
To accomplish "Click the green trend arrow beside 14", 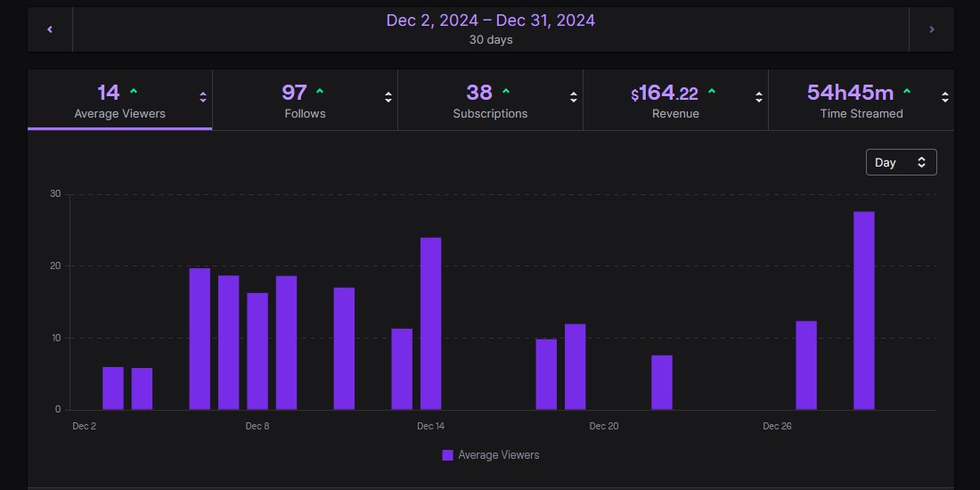I will pos(133,92).
